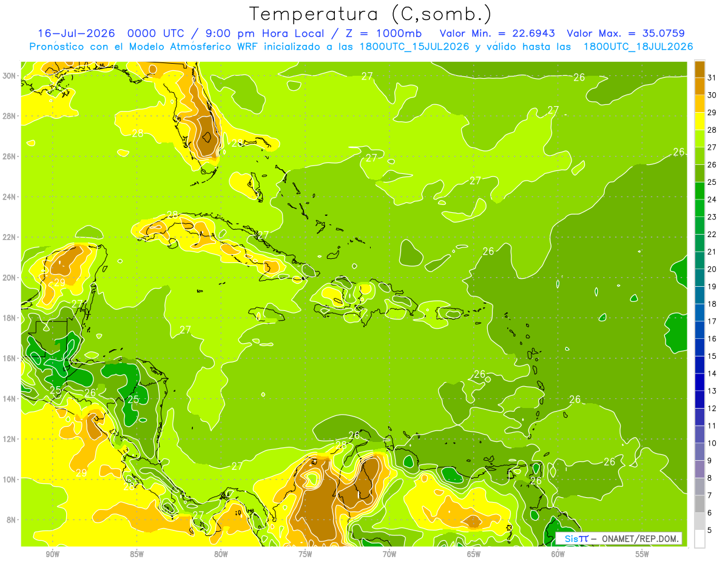Click the '20N' latitude axis label
Screen dimensions: 728x562
[10, 278]
